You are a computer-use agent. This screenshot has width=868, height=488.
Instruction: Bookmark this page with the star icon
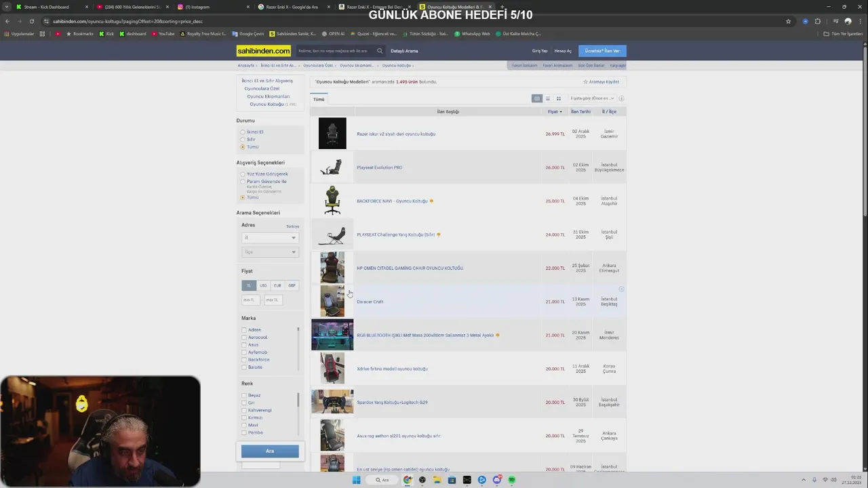click(x=788, y=21)
